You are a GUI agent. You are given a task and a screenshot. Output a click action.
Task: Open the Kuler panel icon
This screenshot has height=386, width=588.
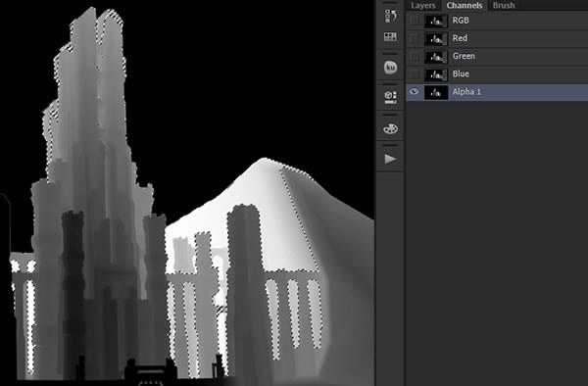[390, 68]
